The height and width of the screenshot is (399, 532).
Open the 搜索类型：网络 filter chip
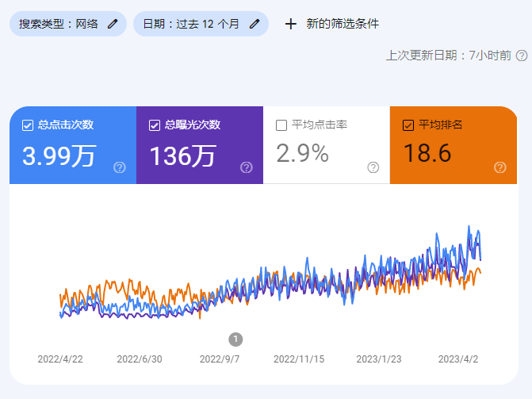point(59,24)
